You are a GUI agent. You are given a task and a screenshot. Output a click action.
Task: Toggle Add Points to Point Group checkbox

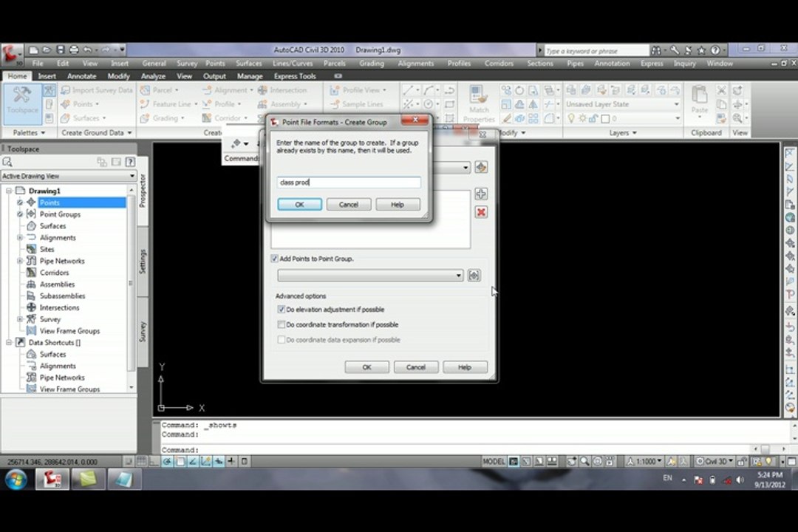(275, 259)
